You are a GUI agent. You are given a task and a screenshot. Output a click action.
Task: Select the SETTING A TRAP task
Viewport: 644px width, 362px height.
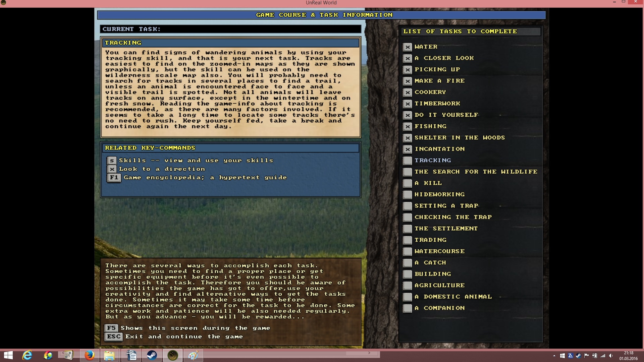point(446,206)
